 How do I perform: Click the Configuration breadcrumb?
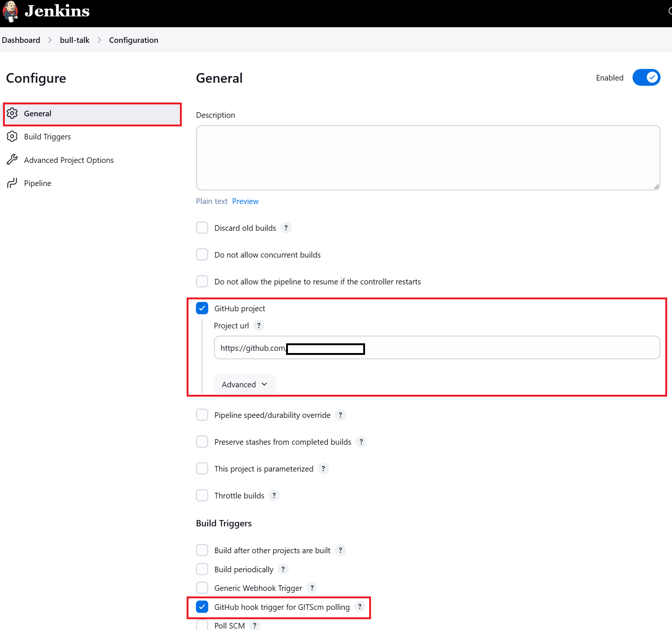[133, 40]
